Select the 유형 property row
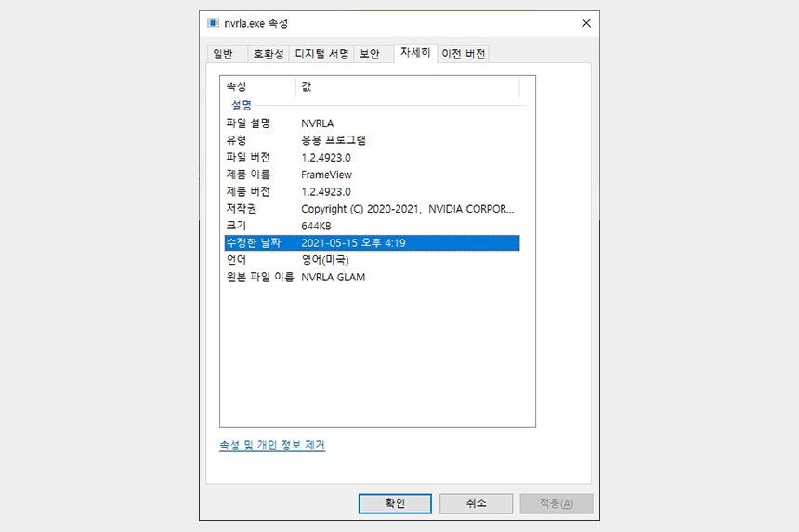This screenshot has height=532, width=799. tap(372, 140)
